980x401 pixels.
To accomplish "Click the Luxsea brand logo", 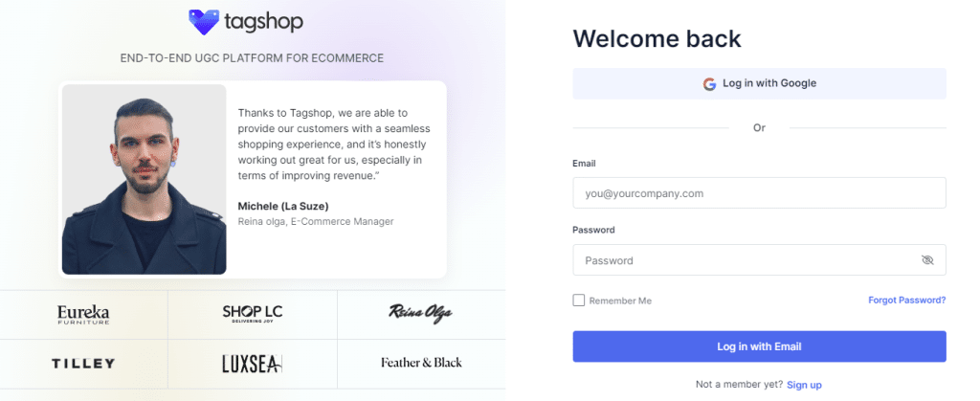I will tap(252, 364).
